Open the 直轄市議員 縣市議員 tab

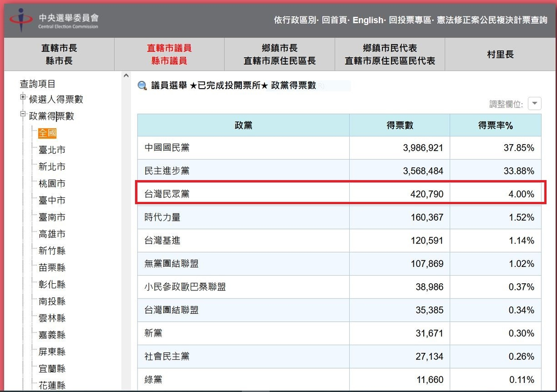(x=169, y=54)
